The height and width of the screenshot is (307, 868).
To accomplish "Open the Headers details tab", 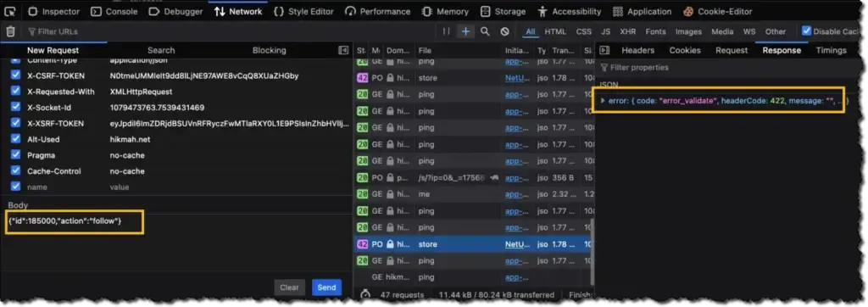I will tap(637, 50).
